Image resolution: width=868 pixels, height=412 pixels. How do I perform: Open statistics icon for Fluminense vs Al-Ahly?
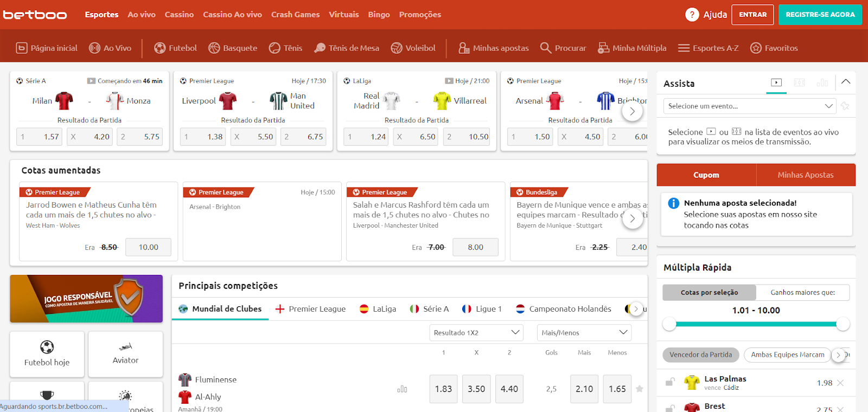point(402,389)
